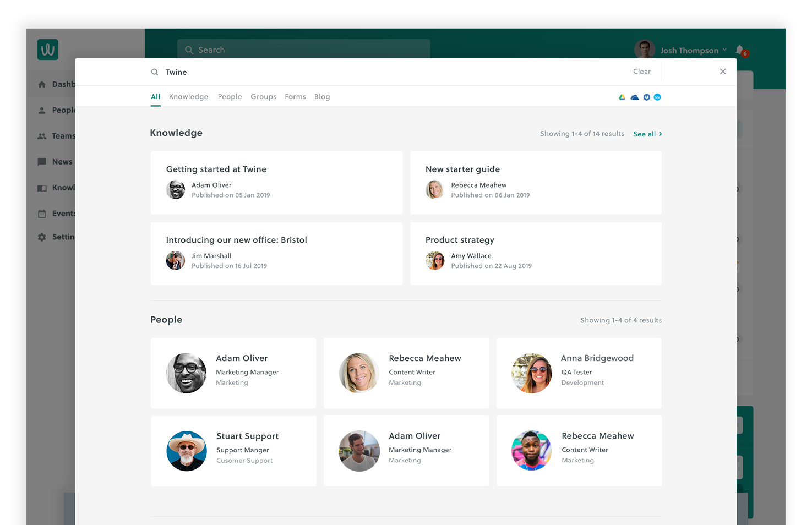This screenshot has height=525, width=812.
Task: Click the Google Drive source icon
Action: (x=622, y=97)
